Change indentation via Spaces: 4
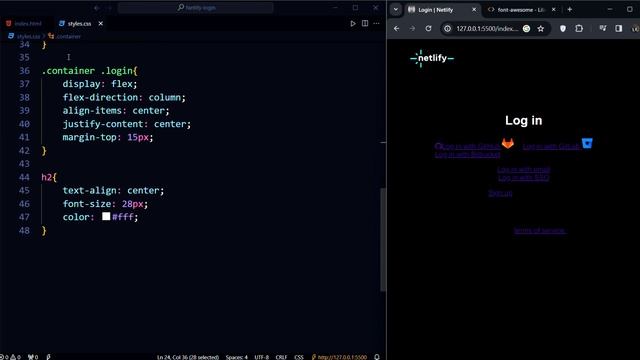Viewport: 640px width, 360px height. pyautogui.click(x=236, y=357)
